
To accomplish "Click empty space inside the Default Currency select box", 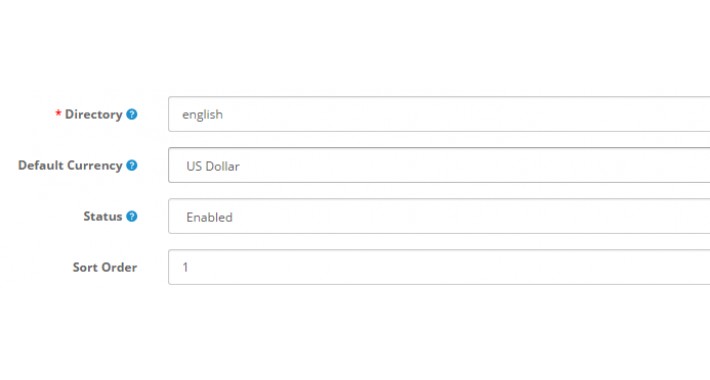I will 453,165.
